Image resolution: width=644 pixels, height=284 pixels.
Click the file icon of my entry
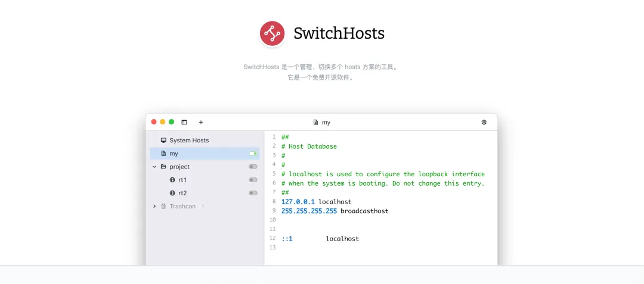point(163,153)
